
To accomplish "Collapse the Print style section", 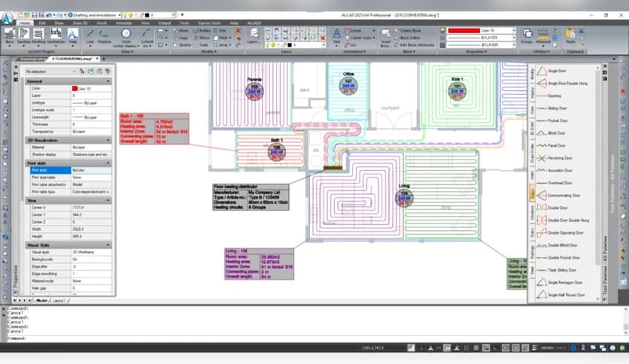I will tap(108, 163).
